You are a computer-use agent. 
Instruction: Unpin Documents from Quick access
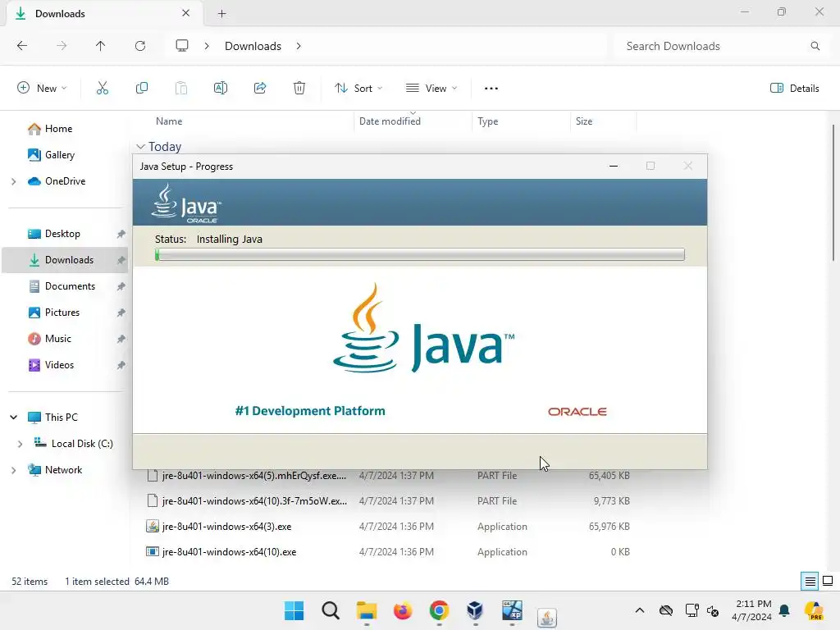(x=121, y=286)
